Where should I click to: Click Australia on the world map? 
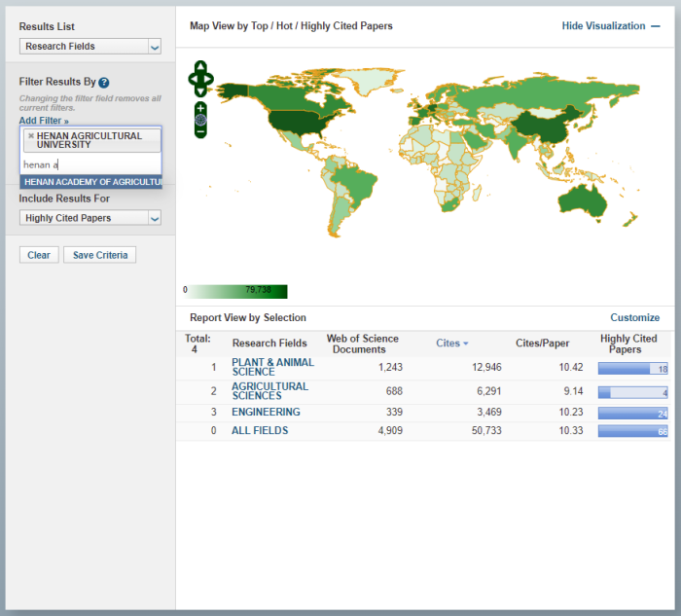[x=582, y=201]
